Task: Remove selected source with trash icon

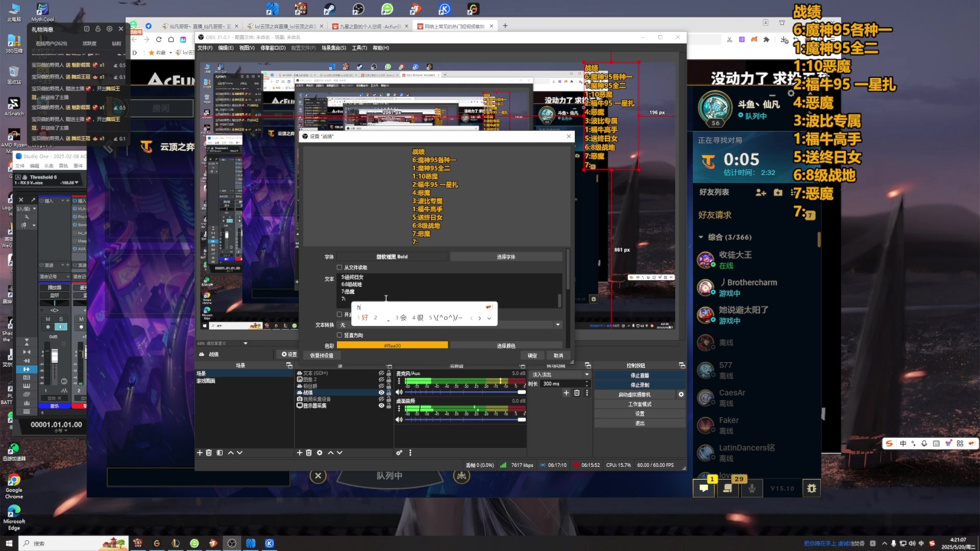Action: (x=309, y=453)
